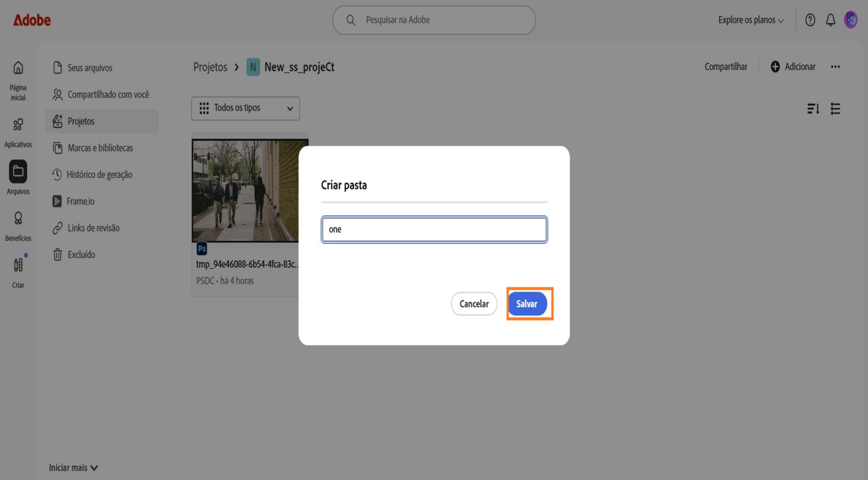
Task: Open Histórico de geração
Action: pos(92,174)
